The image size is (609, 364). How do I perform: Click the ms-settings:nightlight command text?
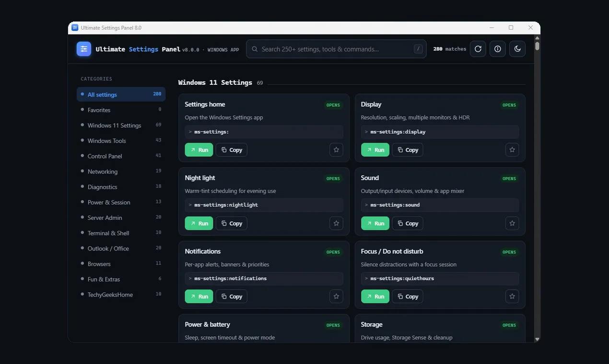click(x=226, y=205)
